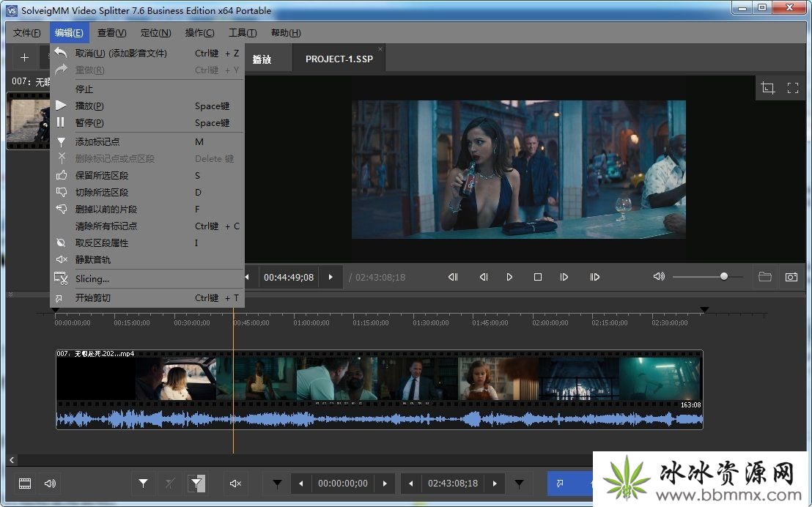
Task: Select the media library video thumbnail
Action: (x=29, y=120)
